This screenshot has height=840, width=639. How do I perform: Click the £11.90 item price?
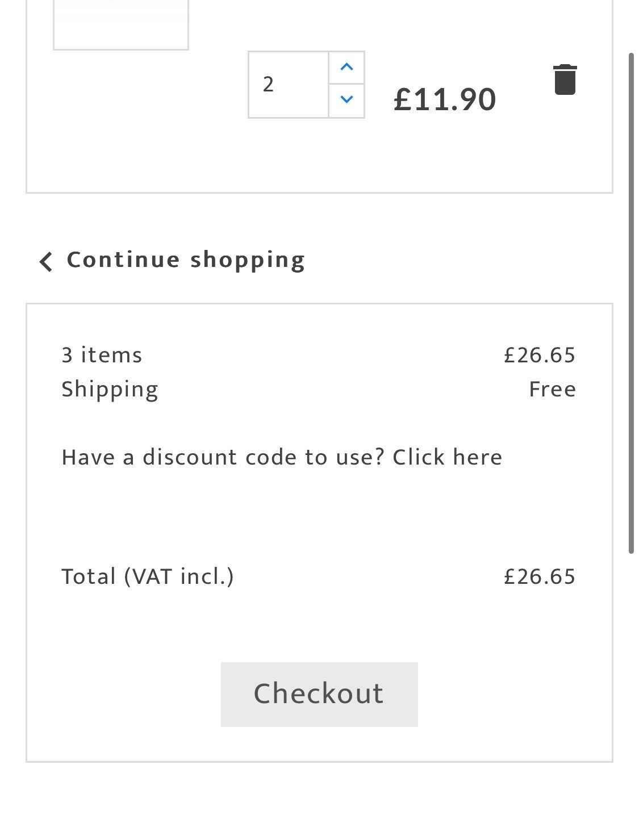[445, 99]
